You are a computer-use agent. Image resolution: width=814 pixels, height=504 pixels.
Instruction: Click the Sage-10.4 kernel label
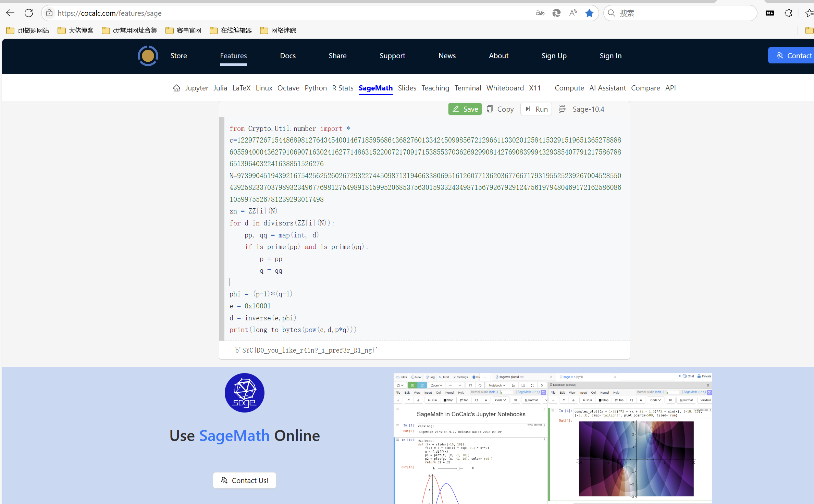pos(588,109)
